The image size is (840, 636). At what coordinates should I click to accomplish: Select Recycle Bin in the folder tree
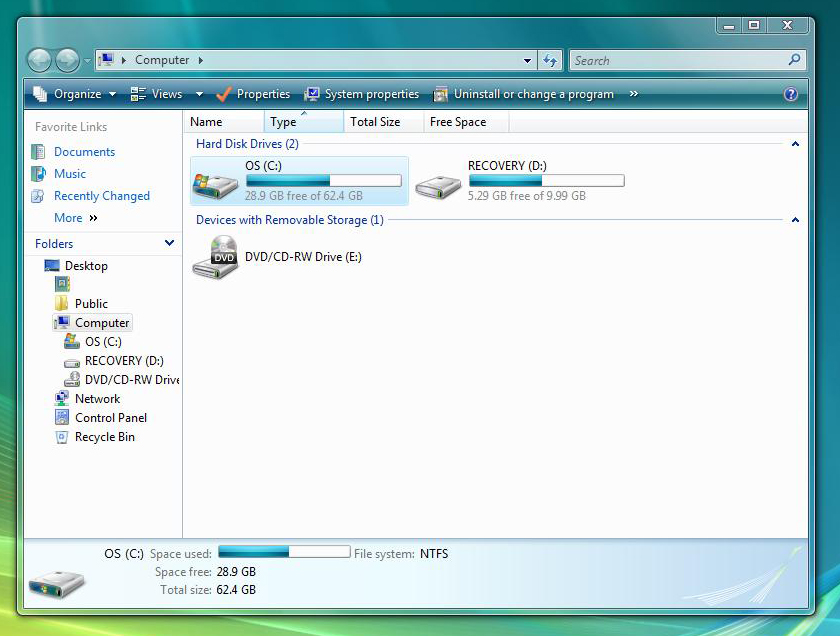click(104, 437)
